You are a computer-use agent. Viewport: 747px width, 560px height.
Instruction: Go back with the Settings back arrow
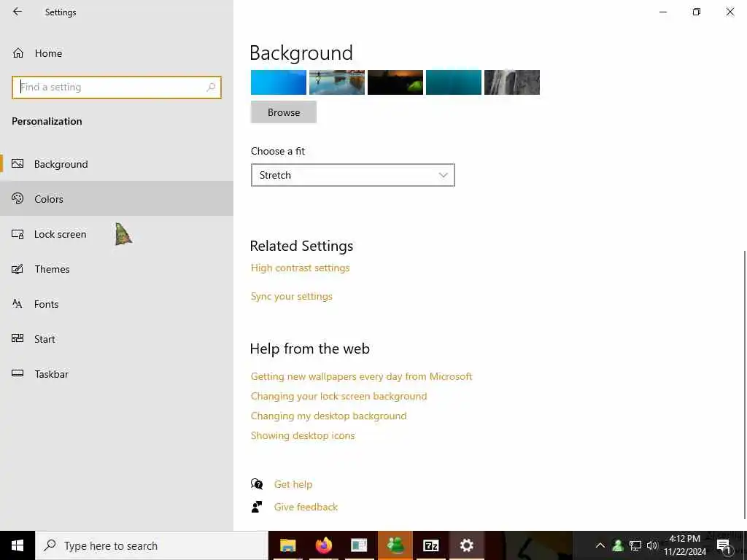click(18, 12)
